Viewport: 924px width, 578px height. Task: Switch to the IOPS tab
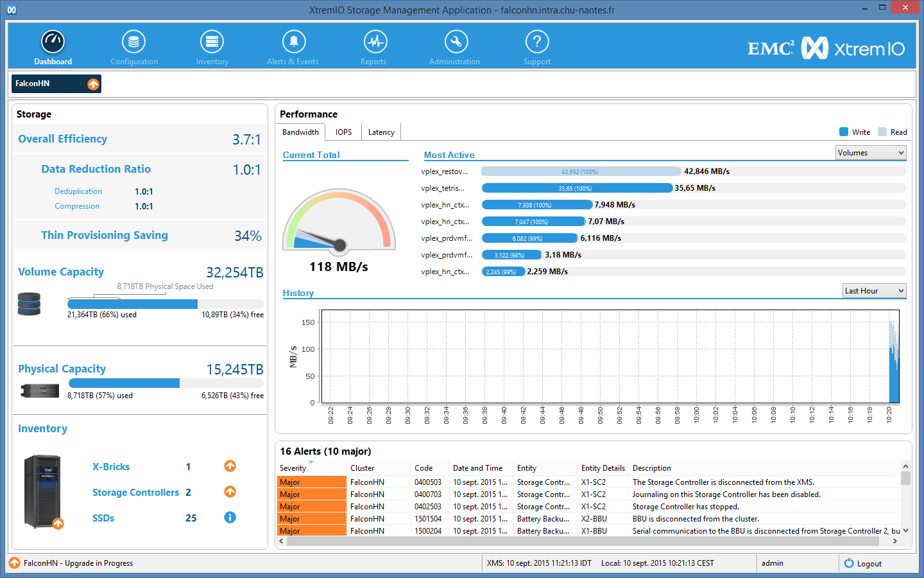(x=343, y=132)
